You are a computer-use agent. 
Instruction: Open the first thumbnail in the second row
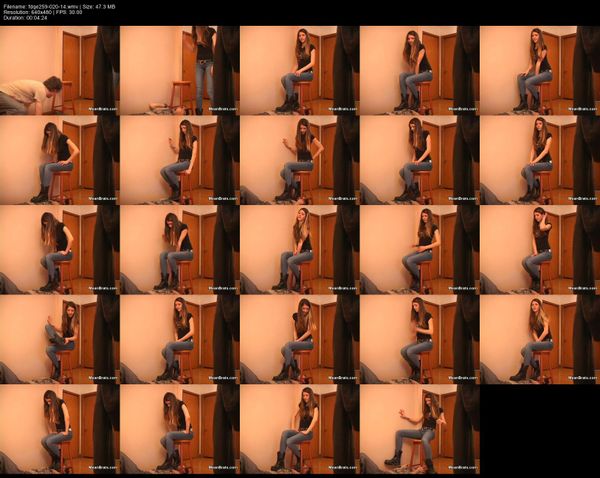coord(59,160)
